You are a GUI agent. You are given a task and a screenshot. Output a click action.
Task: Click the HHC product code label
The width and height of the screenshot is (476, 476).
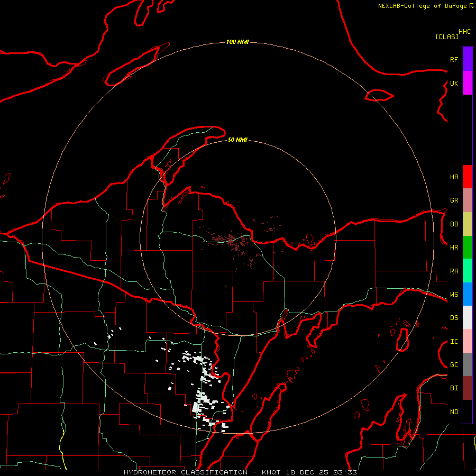click(465, 32)
